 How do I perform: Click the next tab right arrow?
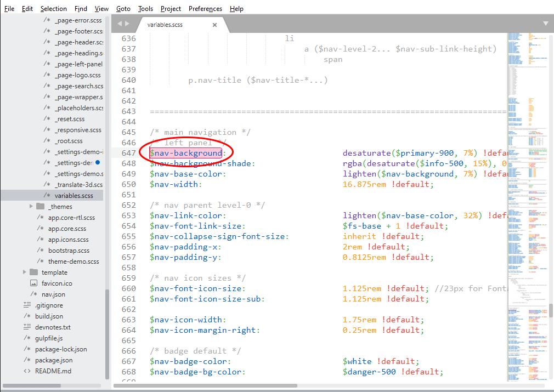(128, 24)
